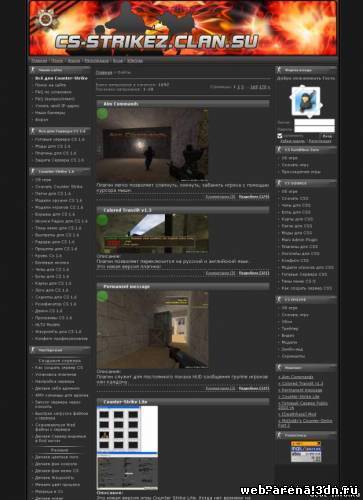The image size is (363, 500).
Task: Click the guest avatar picture in login panel
Action: [x=306, y=101]
